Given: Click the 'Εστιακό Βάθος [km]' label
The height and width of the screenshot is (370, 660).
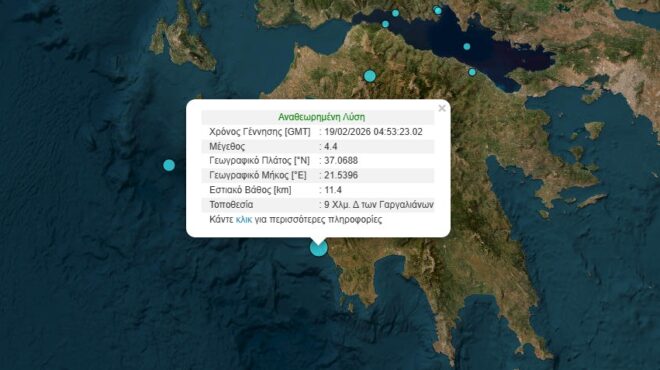Looking at the screenshot, I should click(x=250, y=190).
